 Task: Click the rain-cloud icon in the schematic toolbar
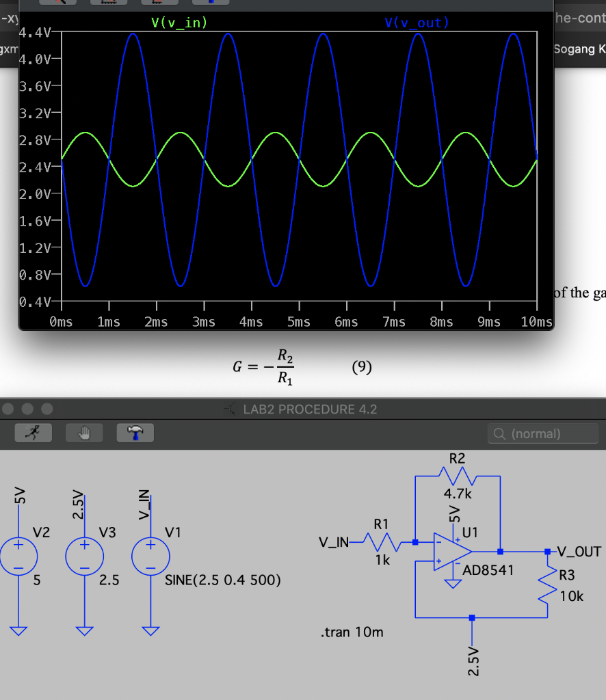click(x=135, y=433)
